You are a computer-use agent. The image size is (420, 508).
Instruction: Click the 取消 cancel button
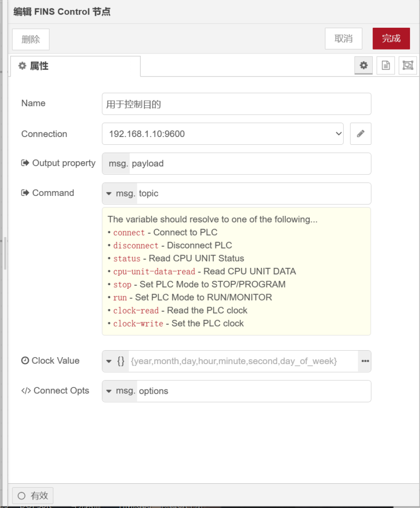pos(344,39)
